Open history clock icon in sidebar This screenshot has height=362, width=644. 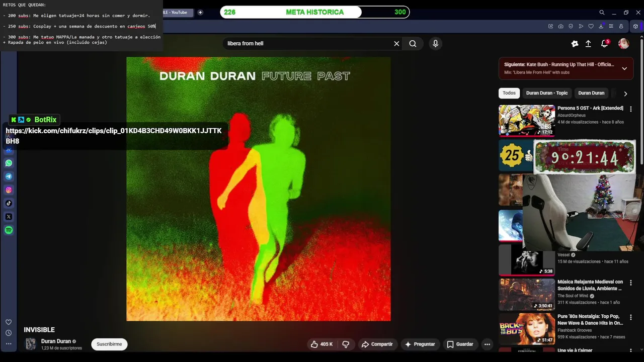pyautogui.click(x=9, y=333)
